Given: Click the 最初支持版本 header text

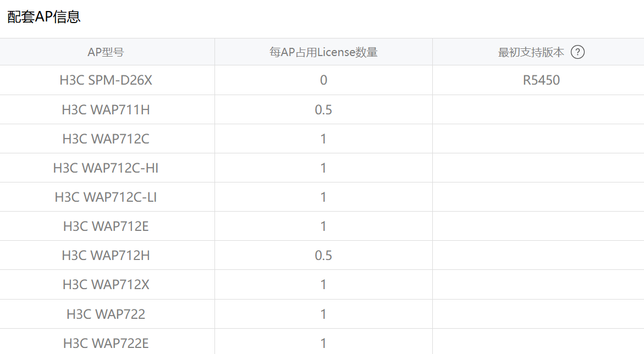Looking at the screenshot, I should [x=531, y=52].
